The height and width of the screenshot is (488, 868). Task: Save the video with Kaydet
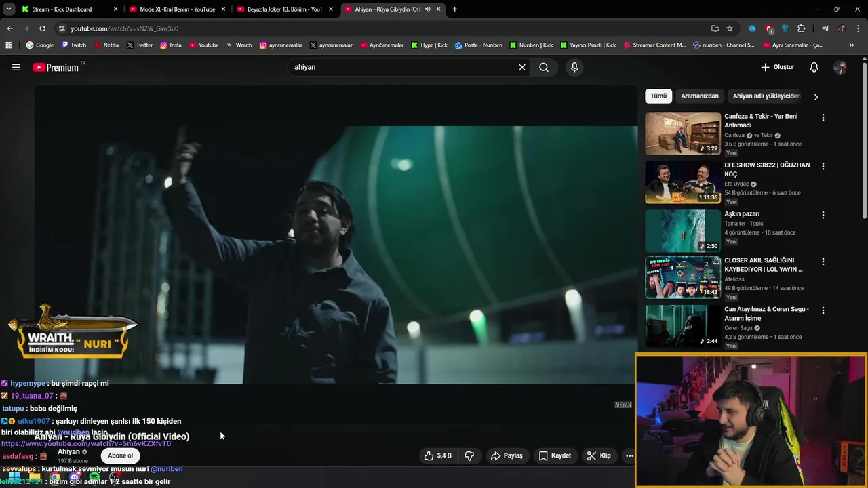point(555,455)
